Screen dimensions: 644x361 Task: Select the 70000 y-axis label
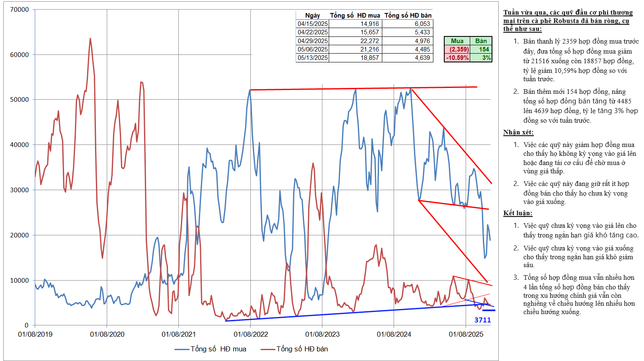[x=19, y=10]
